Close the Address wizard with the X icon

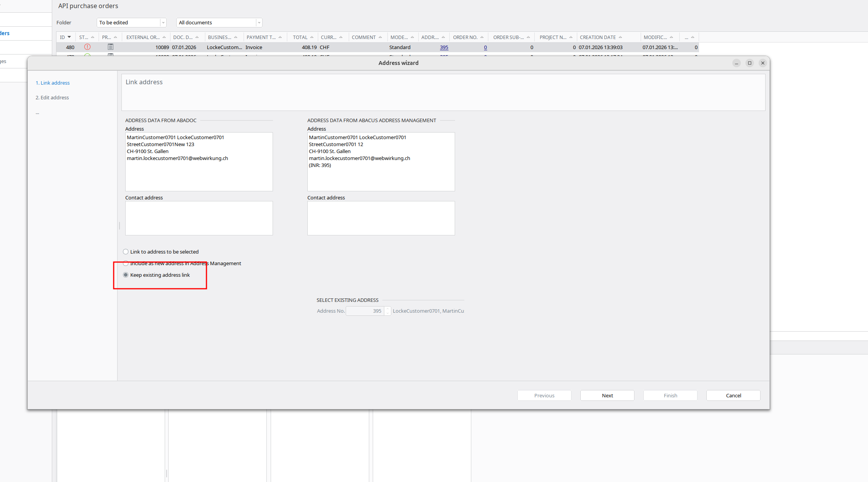(762, 63)
